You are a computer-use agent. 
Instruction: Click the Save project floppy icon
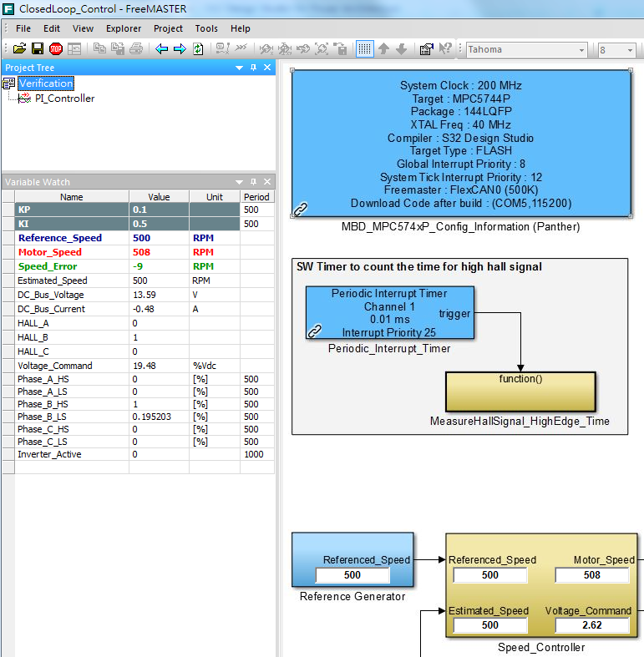pyautogui.click(x=38, y=49)
